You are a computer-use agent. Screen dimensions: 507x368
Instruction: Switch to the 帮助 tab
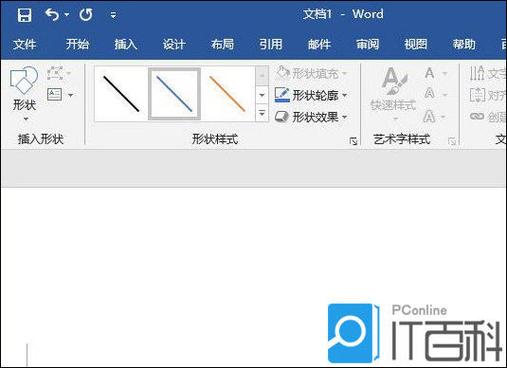[x=464, y=44]
